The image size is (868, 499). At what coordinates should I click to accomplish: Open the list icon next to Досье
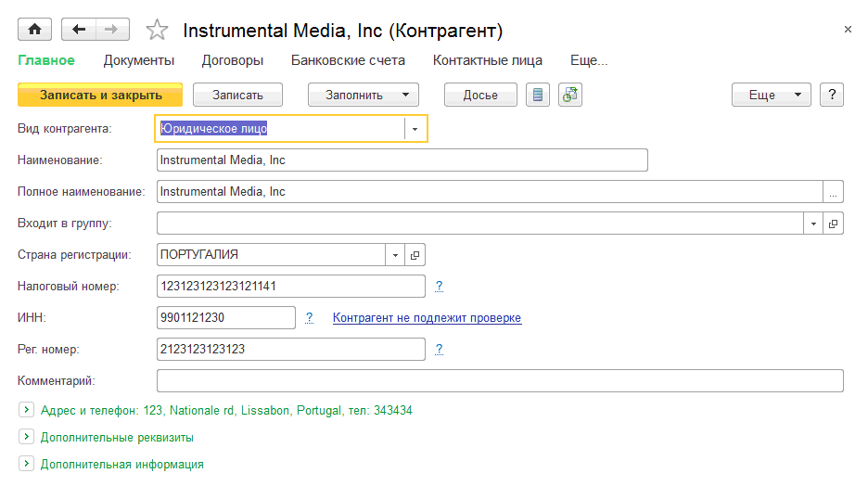538,95
